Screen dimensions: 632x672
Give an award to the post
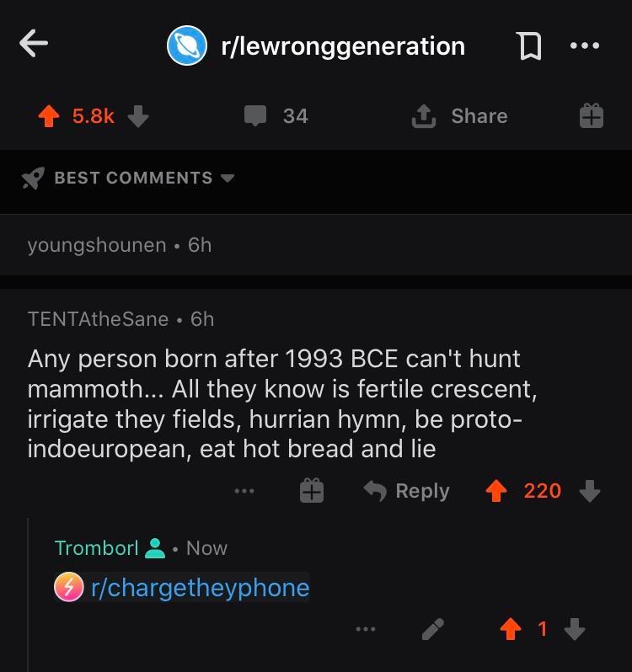pos(591,116)
